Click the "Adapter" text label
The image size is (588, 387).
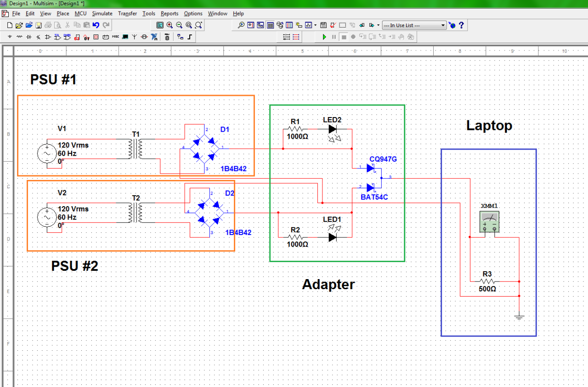click(328, 285)
